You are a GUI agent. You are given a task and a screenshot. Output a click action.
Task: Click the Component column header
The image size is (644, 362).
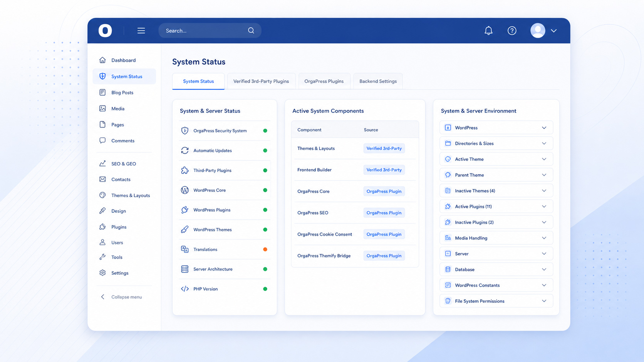(309, 130)
